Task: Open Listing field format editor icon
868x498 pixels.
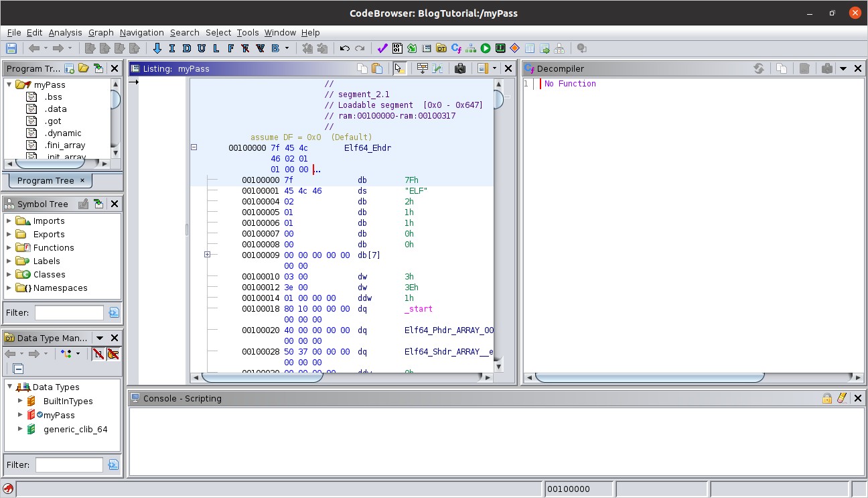Action: coord(422,68)
